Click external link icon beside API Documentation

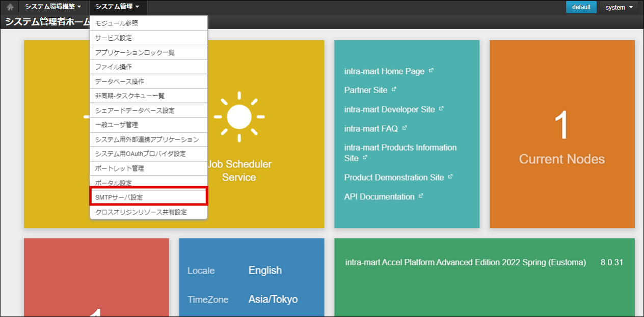click(x=421, y=196)
